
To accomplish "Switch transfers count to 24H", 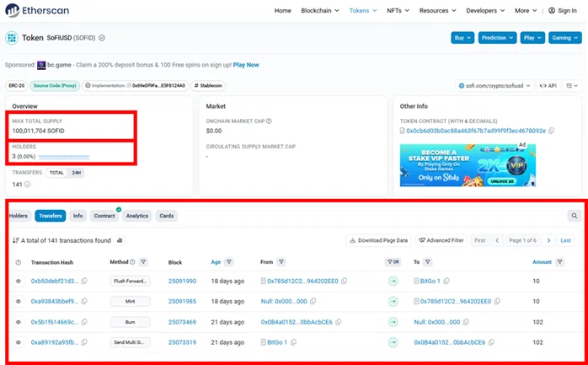I will pyautogui.click(x=76, y=173).
